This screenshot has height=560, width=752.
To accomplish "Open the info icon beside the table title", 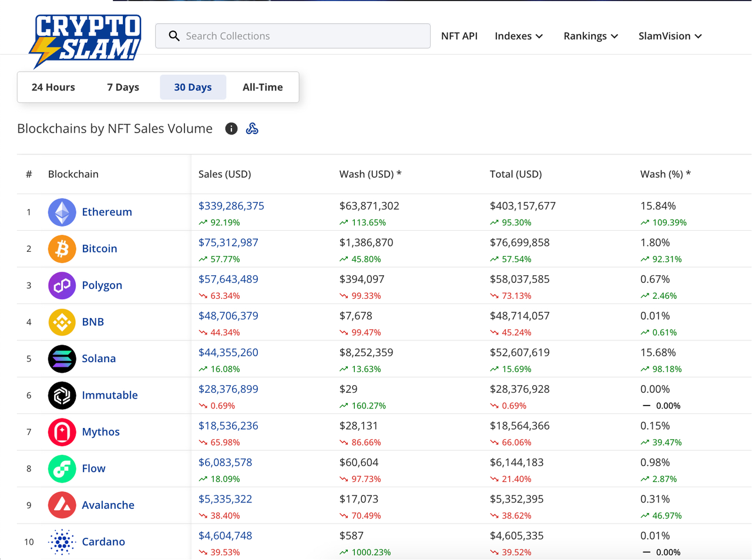I will [231, 129].
